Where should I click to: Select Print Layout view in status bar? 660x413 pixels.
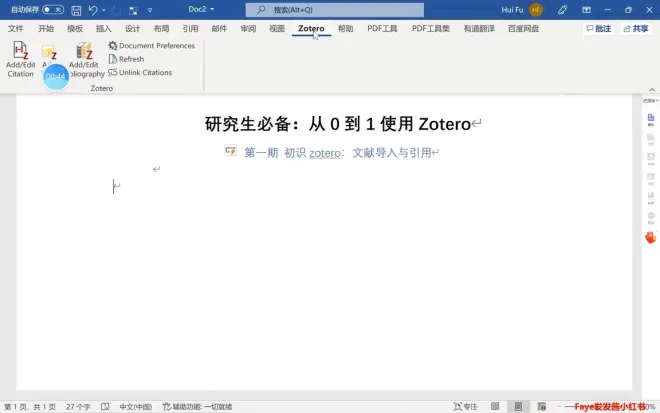518,406
